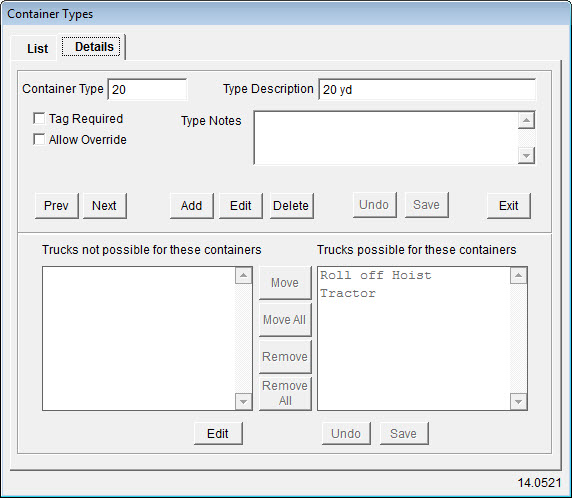Click version number 14.0521
This screenshot has height=498, width=572.
pos(539,483)
